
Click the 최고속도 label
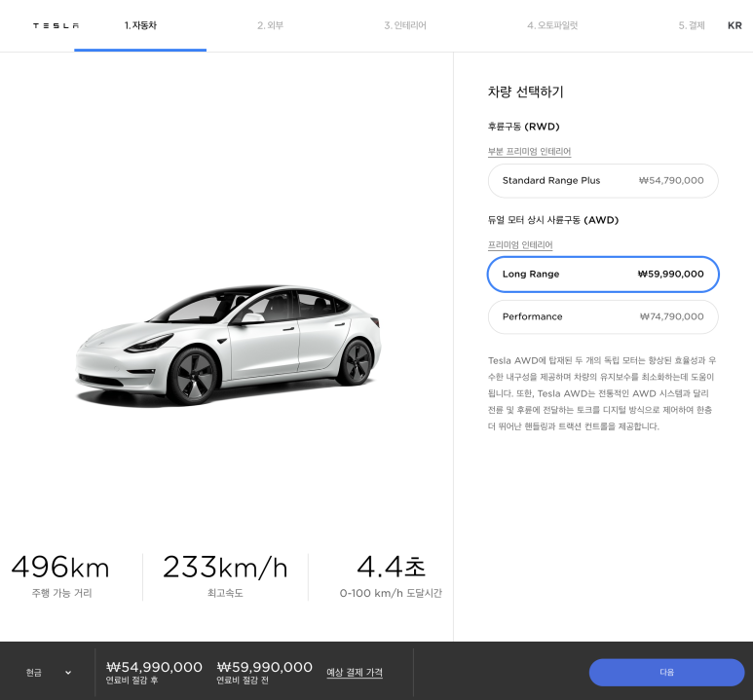click(x=225, y=594)
